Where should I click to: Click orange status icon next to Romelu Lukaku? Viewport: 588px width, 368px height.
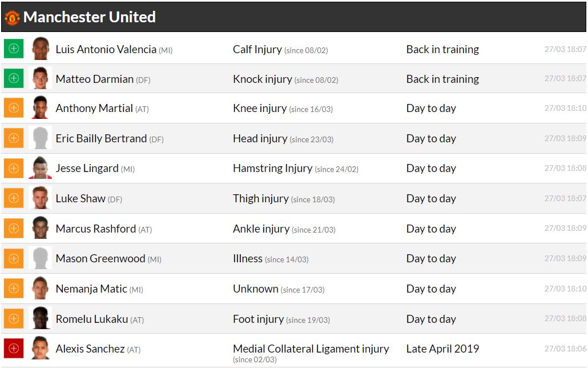[14, 319]
